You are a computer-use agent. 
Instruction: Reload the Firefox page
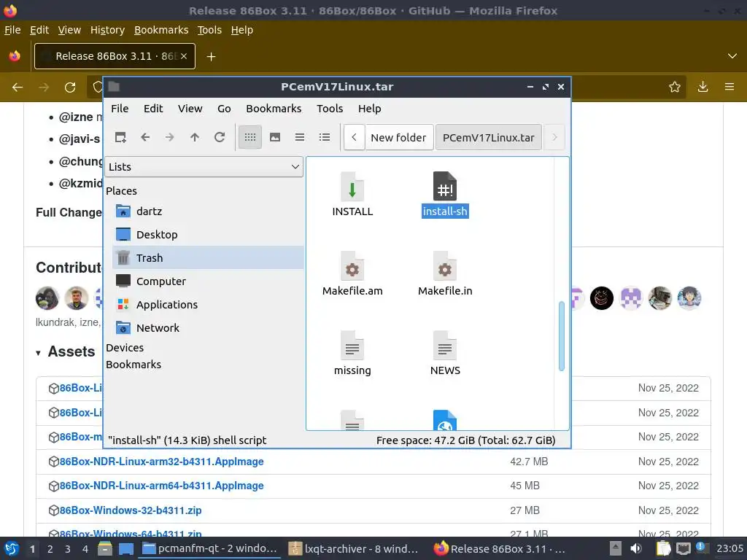(70, 87)
